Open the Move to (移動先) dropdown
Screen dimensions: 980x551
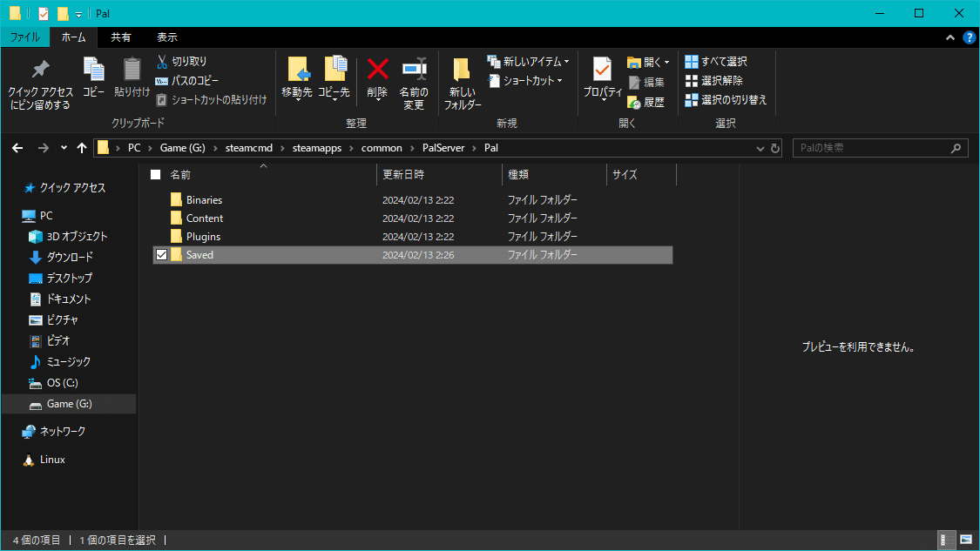[297, 98]
